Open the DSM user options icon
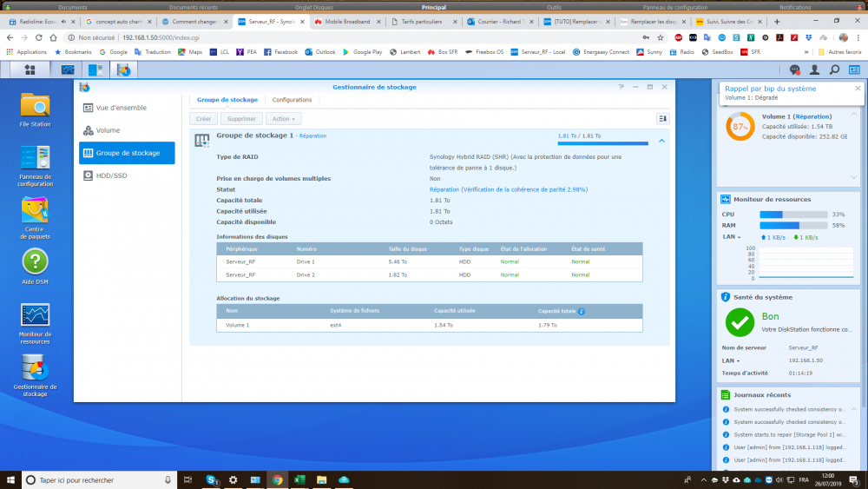Screen dimensions: 868x489 click(814, 69)
